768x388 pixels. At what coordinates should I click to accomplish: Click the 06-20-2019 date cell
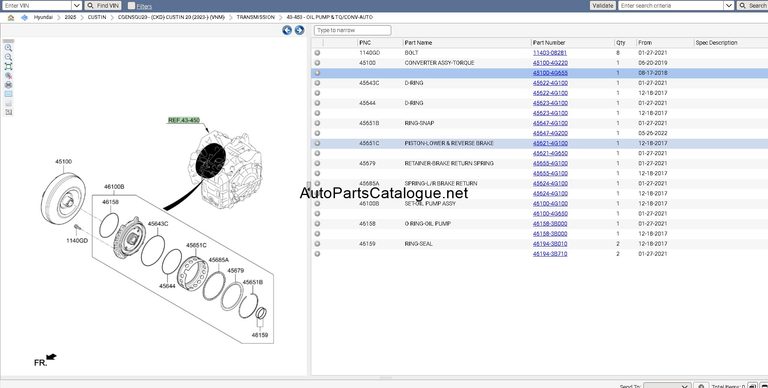[652, 63]
